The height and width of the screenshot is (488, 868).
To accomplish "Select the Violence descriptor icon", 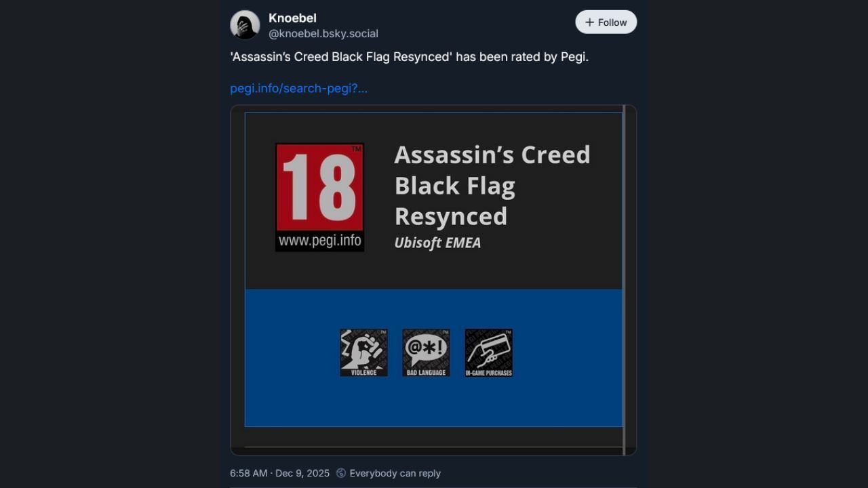I will pos(363,352).
